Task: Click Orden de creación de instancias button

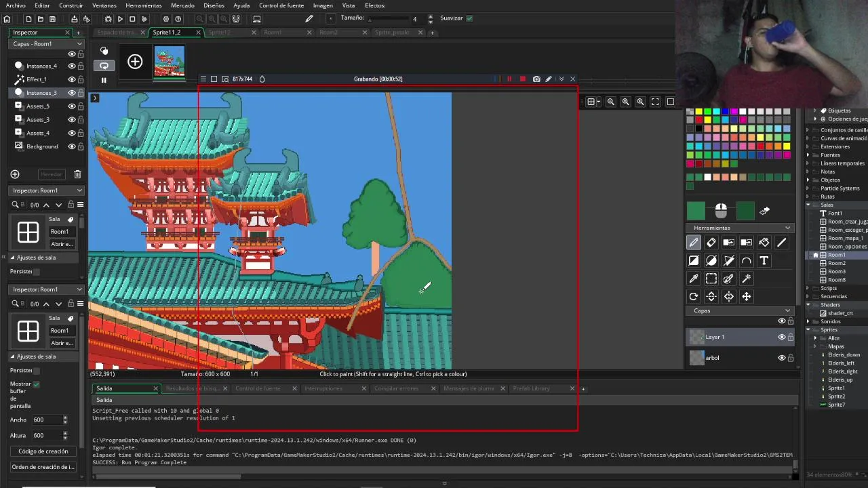Action: pyautogui.click(x=43, y=467)
